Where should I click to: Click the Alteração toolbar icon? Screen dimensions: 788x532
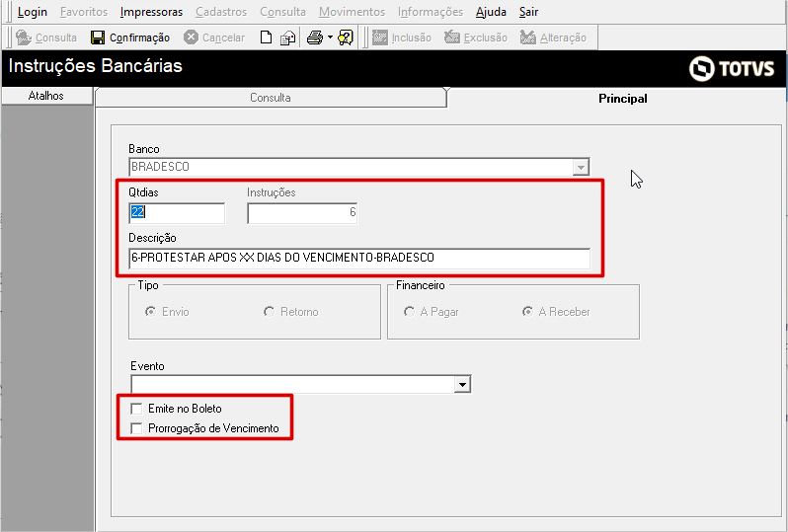pos(527,38)
